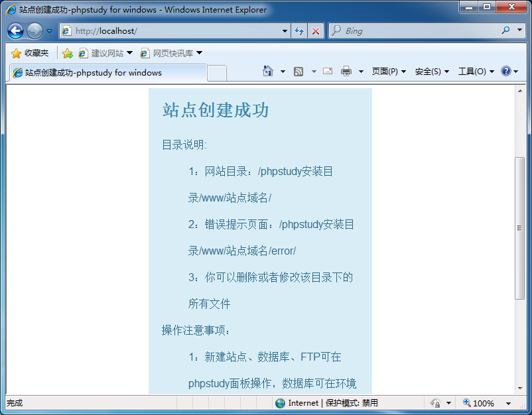Click the Internet zone globe icon
Screen dimensions: 532x415
(x=280, y=403)
